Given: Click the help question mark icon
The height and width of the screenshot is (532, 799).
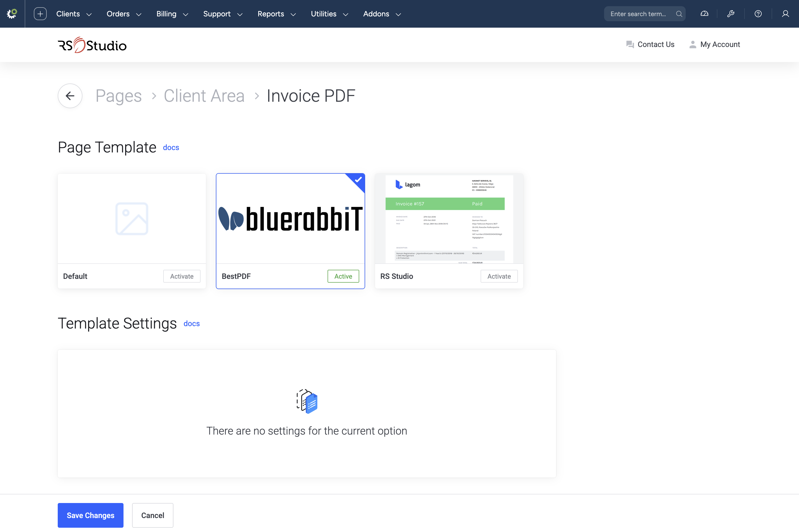Looking at the screenshot, I should click(758, 14).
